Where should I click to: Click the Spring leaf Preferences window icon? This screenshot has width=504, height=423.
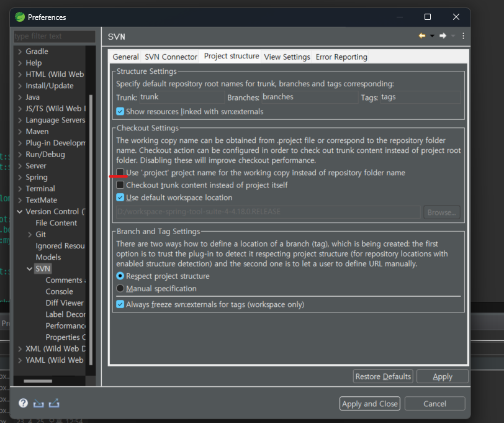click(20, 17)
